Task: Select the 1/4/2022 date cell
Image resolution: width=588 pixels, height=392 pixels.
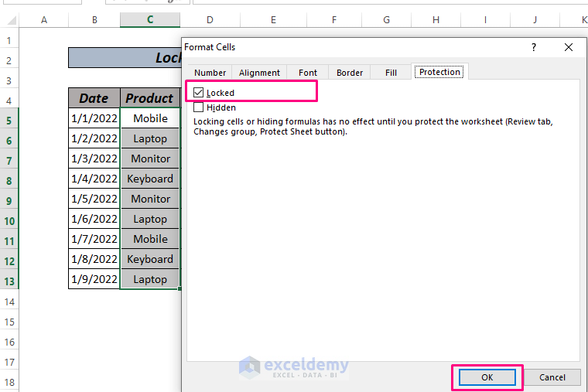Action: tap(94, 179)
